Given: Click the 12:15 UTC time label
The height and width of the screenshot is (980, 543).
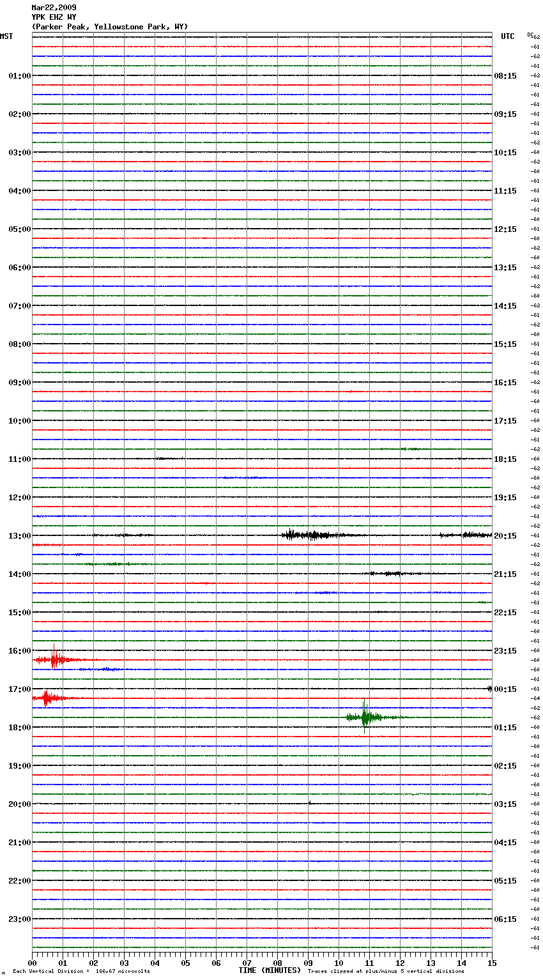Looking at the screenshot, I should pos(505,229).
